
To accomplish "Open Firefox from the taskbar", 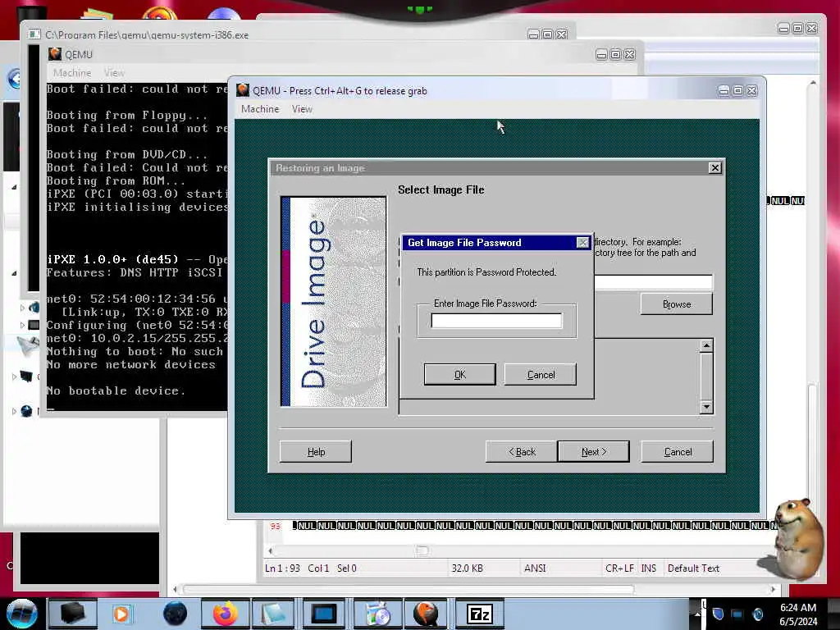I will 225,614.
